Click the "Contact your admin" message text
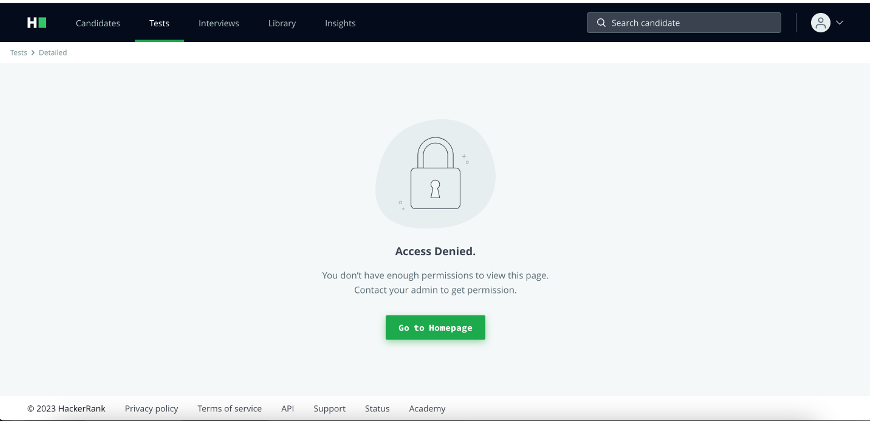This screenshot has width=870, height=422. pyautogui.click(x=436, y=290)
